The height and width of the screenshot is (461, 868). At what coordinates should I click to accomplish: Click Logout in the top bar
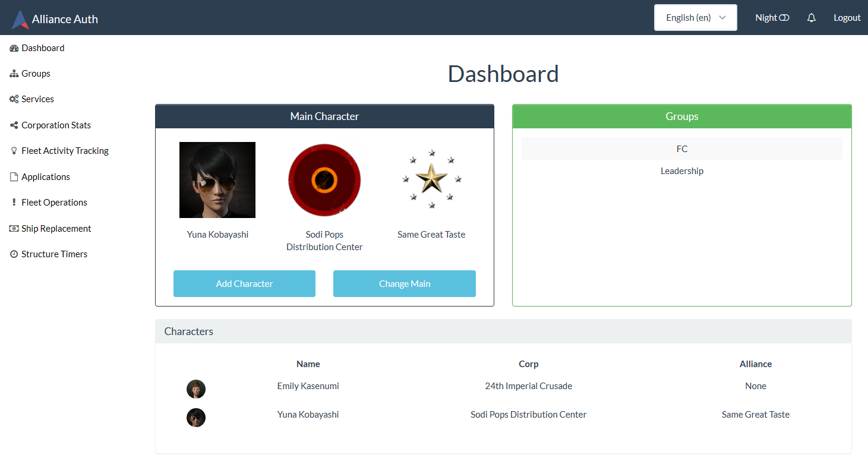pos(847,17)
